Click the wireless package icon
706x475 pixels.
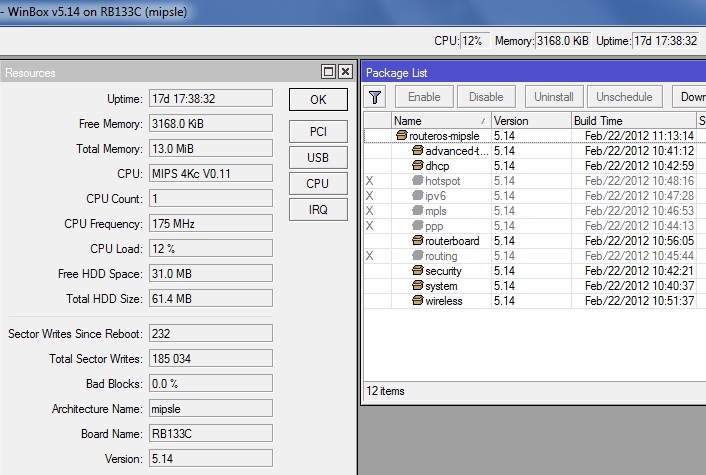pyautogui.click(x=417, y=300)
